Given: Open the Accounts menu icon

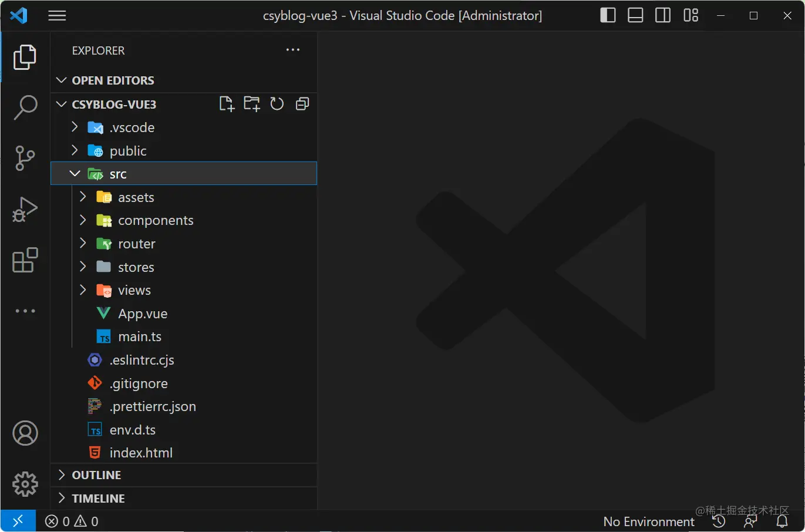Looking at the screenshot, I should [25, 433].
